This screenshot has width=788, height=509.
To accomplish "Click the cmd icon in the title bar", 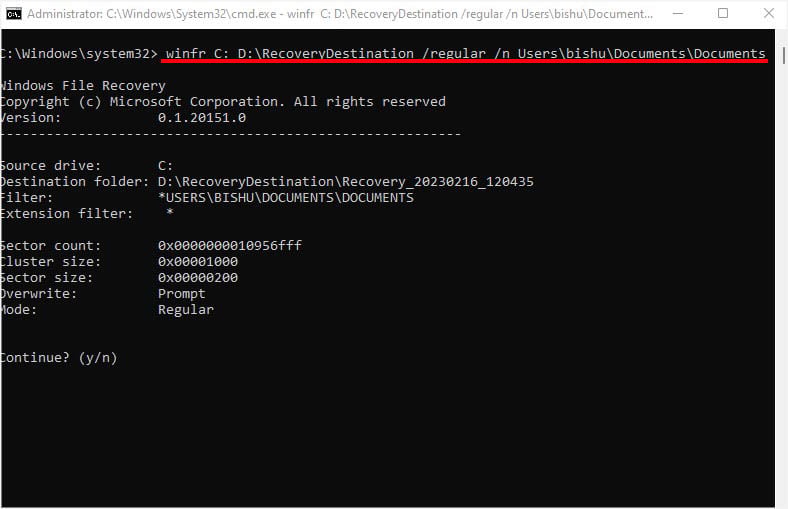I will [14, 14].
